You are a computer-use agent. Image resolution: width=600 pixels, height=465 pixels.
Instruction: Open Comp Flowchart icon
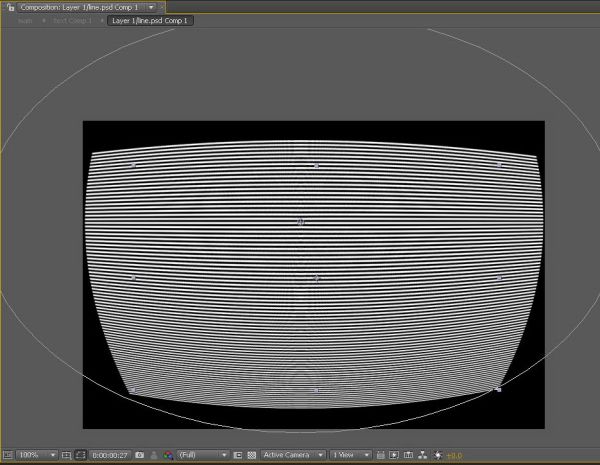pyautogui.click(x=422, y=455)
